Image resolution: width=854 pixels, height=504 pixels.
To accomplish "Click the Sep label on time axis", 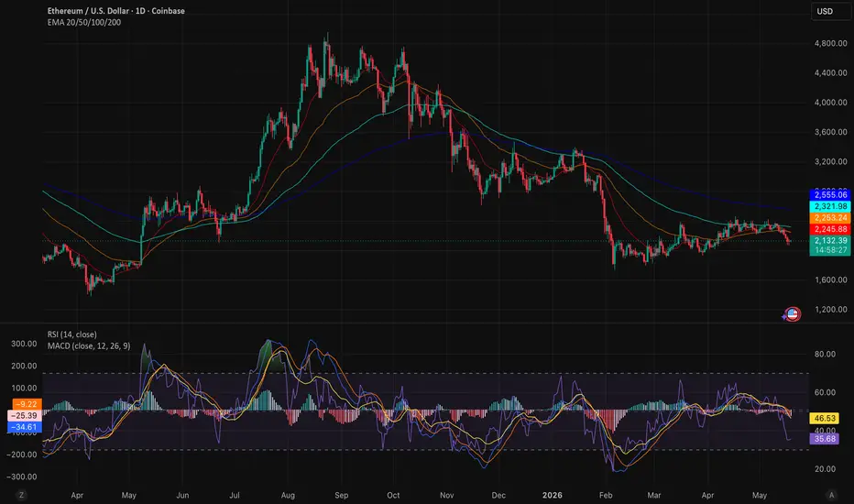I will point(341,495).
